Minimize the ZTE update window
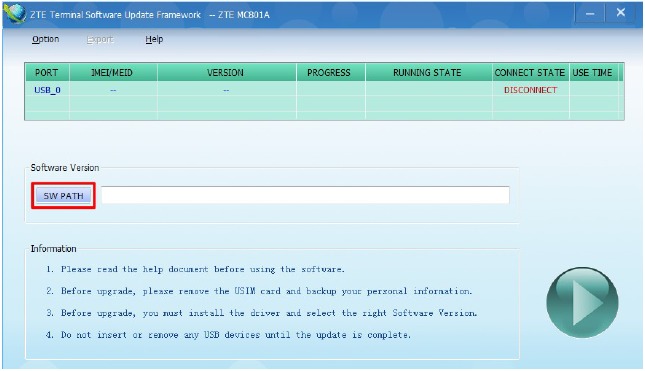 (x=589, y=14)
